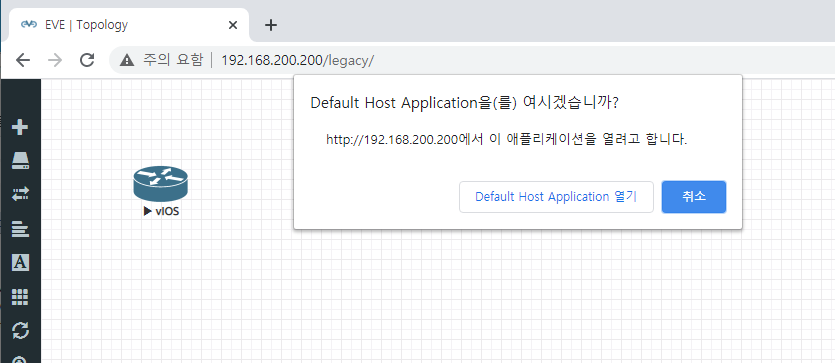The image size is (835, 363).
Task: Click the Add an object plus icon
Action: pos(20,128)
